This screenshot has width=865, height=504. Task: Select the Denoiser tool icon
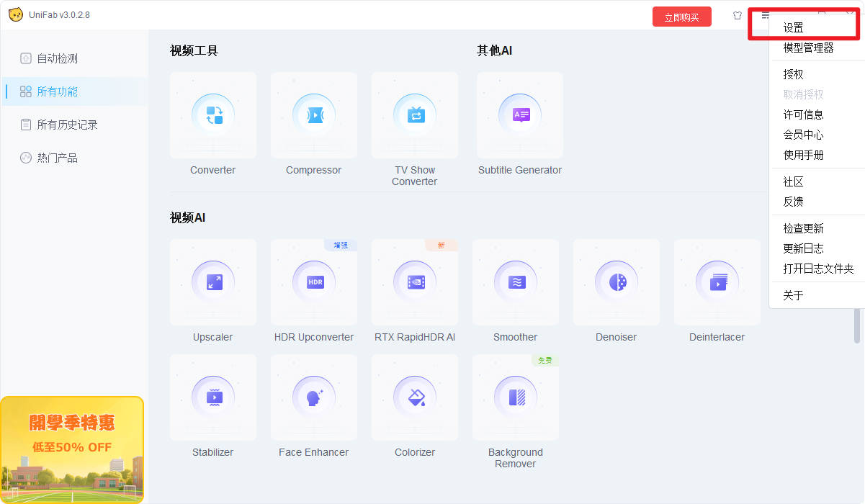[617, 282]
